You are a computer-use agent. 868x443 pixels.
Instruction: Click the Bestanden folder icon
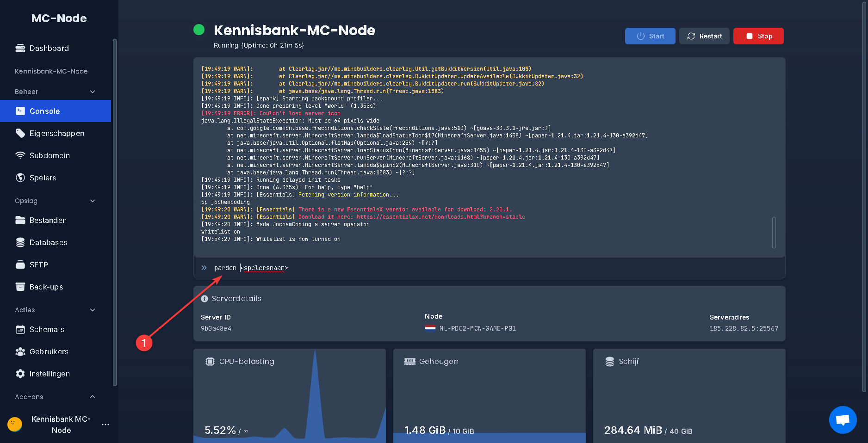[20, 220]
